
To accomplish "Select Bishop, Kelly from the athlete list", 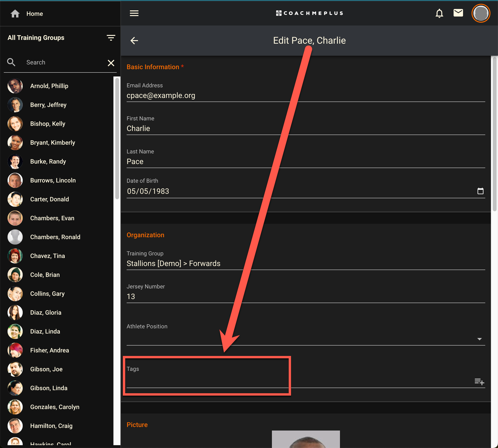I will coord(47,124).
